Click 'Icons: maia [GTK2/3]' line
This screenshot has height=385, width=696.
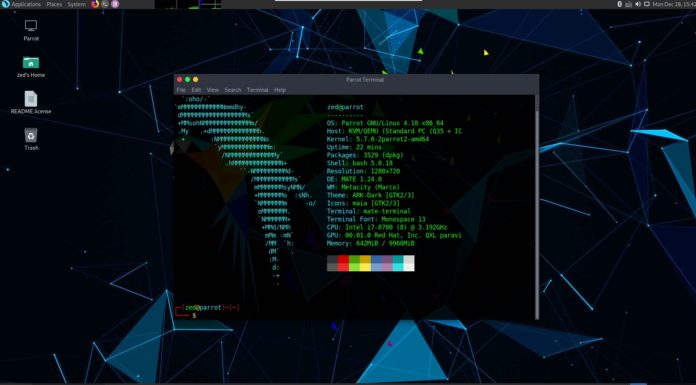coord(363,203)
